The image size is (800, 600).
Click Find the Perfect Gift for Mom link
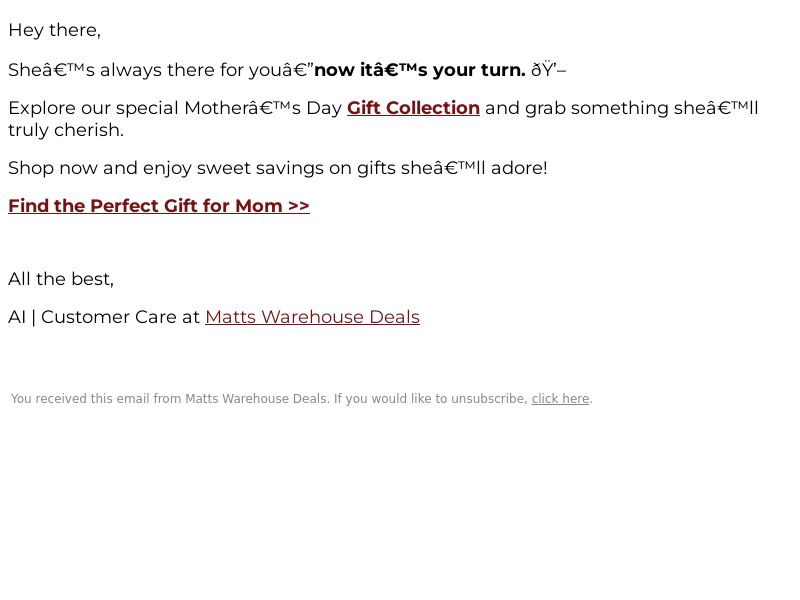pos(159,206)
